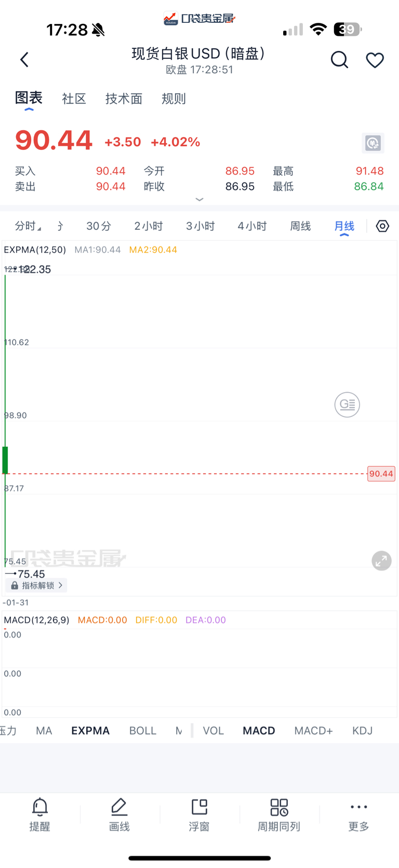Expand quote details chevron below prices
399x868 pixels.
(x=199, y=199)
